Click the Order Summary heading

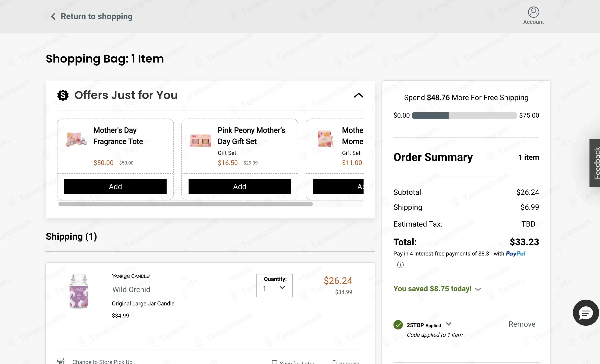click(433, 157)
